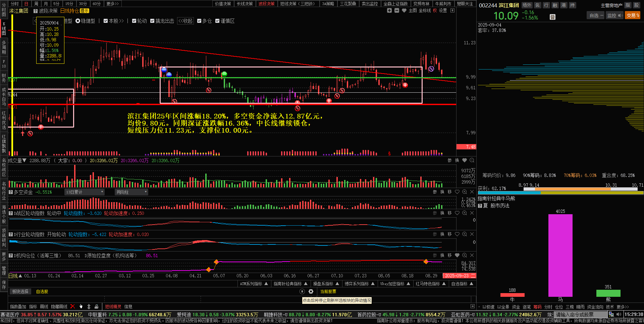Click the 自选 remove button
The image size is (644, 324).
click(x=596, y=15)
